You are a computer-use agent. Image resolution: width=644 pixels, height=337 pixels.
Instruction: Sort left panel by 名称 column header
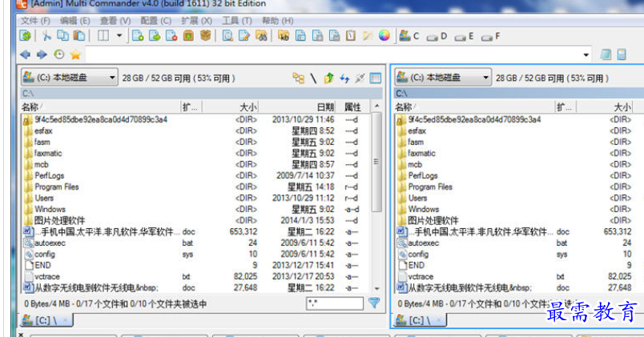click(101, 107)
